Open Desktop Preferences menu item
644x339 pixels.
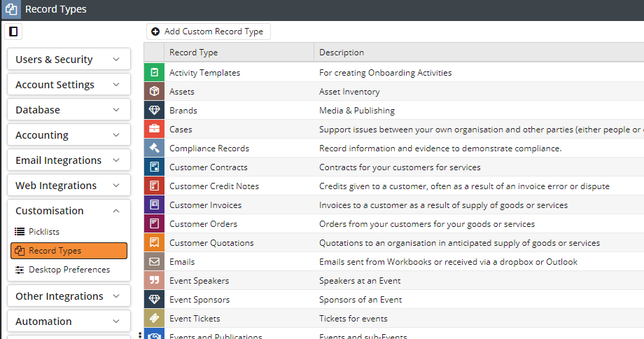pyautogui.click(x=69, y=270)
